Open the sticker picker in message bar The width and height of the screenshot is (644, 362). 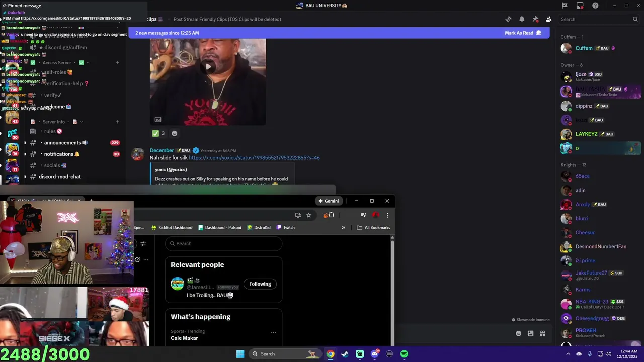(x=530, y=333)
